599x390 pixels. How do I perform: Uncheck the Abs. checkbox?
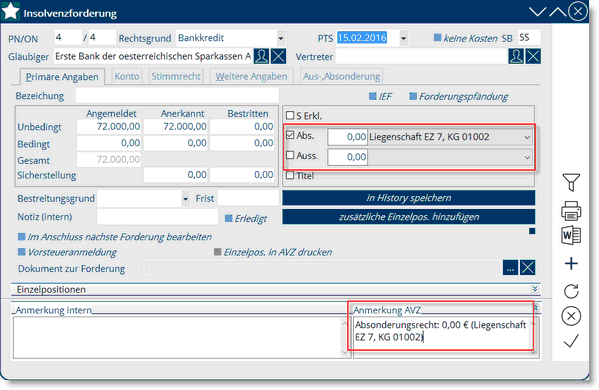tap(290, 135)
